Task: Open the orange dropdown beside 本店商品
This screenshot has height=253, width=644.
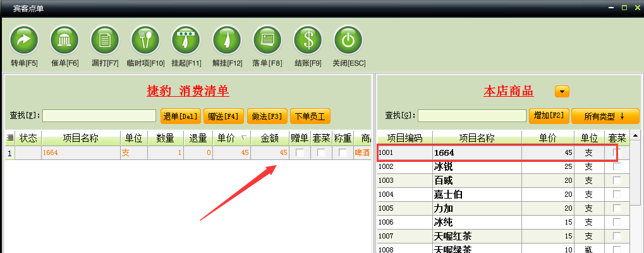Action: point(562,91)
